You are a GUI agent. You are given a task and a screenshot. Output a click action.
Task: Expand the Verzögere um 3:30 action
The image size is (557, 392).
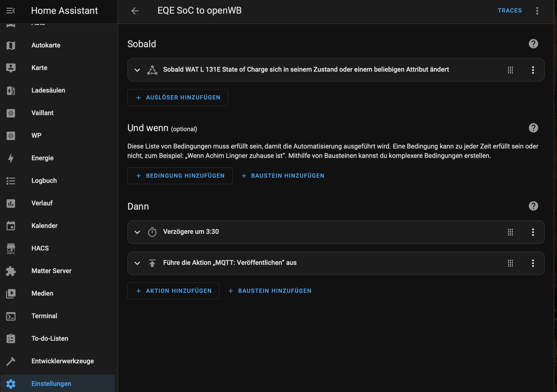click(x=137, y=232)
